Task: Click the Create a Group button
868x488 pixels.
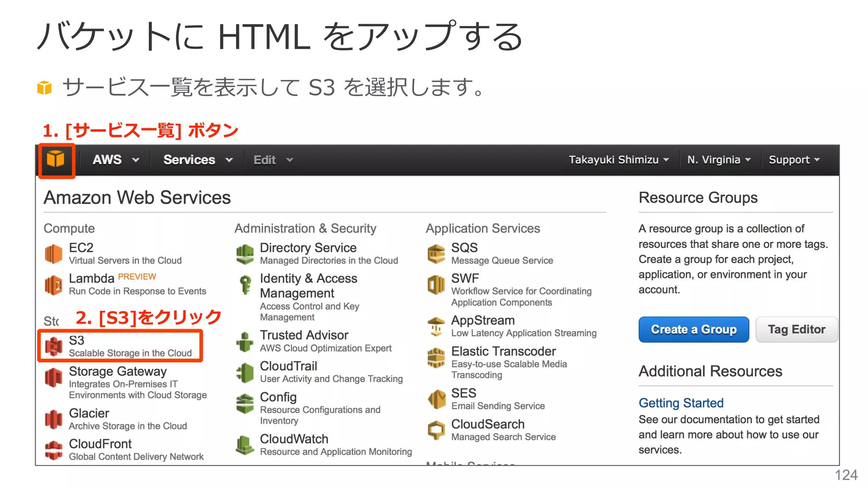Action: pos(694,329)
